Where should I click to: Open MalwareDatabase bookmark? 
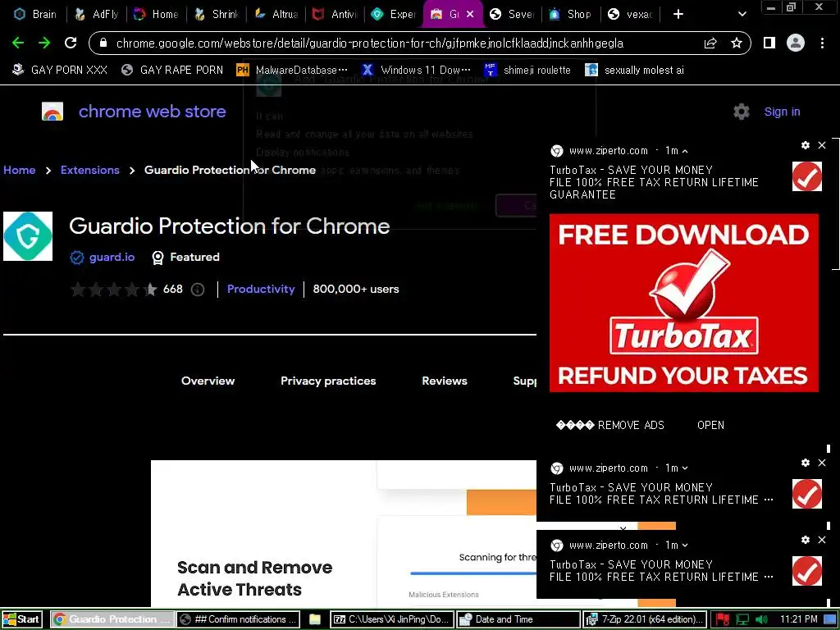pos(293,71)
